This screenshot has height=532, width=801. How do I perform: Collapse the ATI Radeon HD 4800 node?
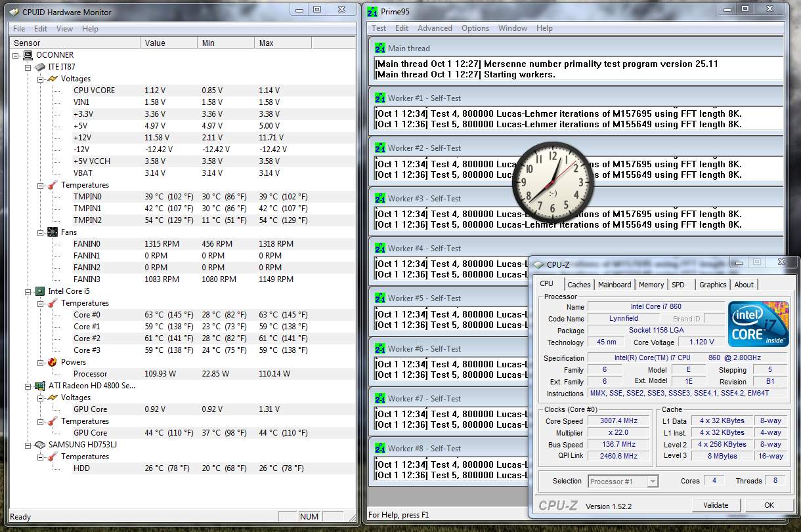tap(28, 386)
